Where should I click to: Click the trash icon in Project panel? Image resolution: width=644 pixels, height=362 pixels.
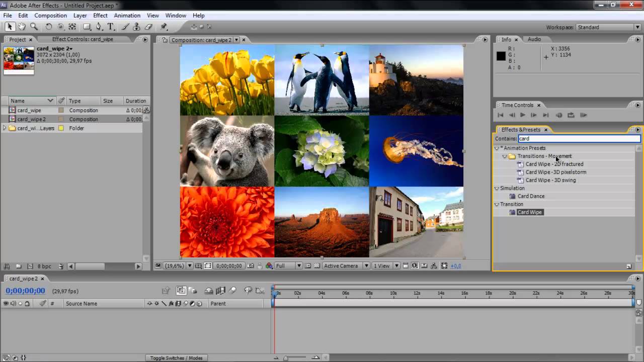coord(60,266)
